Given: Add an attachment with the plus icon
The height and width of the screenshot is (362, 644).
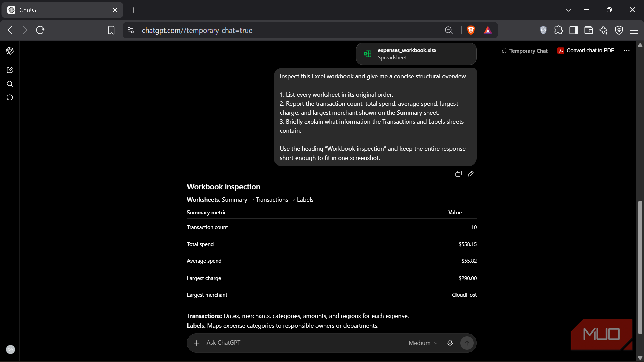Looking at the screenshot, I should [197, 343].
